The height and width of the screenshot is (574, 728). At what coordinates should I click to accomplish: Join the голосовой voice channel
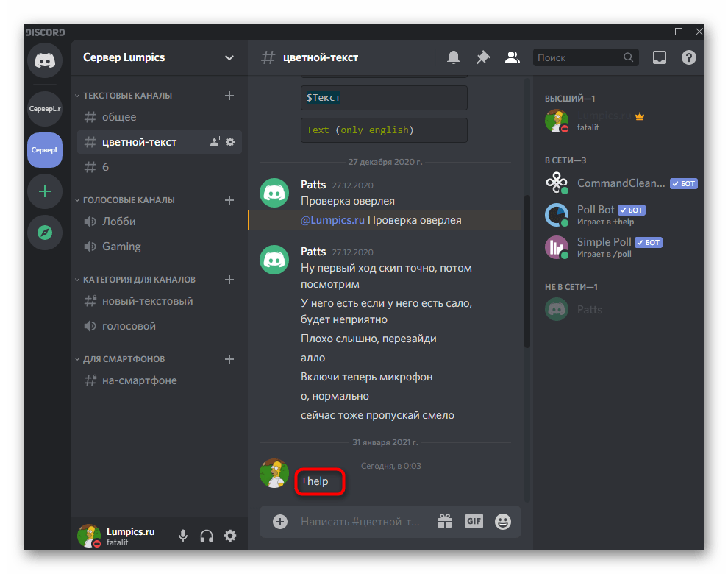coord(160,326)
